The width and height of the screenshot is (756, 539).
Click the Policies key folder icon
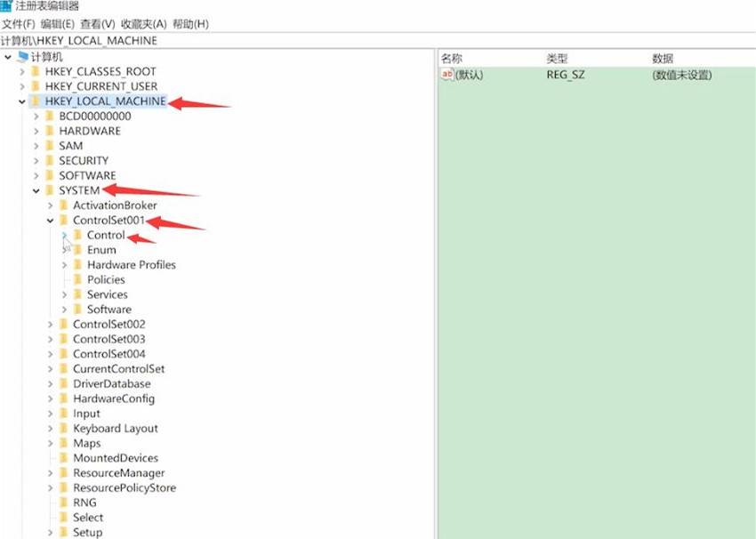click(x=77, y=279)
